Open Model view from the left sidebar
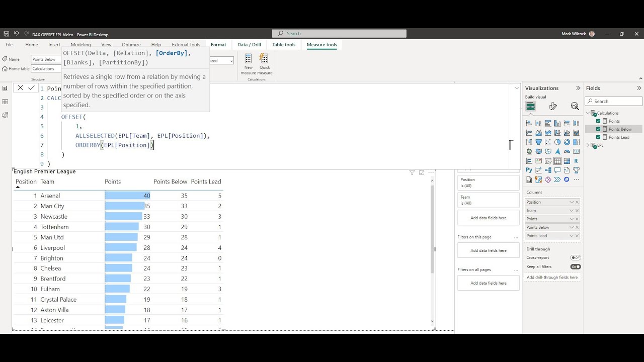Screen dimensions: 644x362 [x=5, y=115]
